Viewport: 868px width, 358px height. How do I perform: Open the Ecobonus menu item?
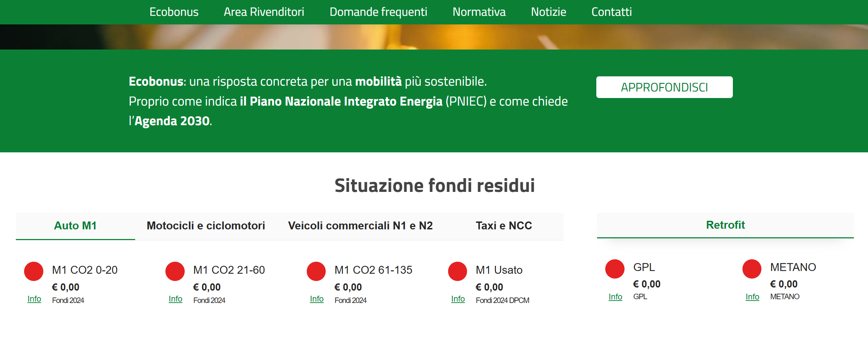click(x=174, y=12)
